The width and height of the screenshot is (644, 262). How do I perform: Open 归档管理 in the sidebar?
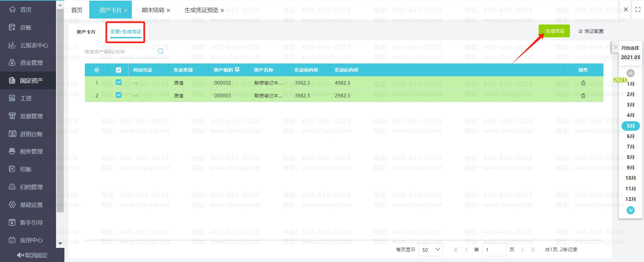pyautogui.click(x=25, y=187)
